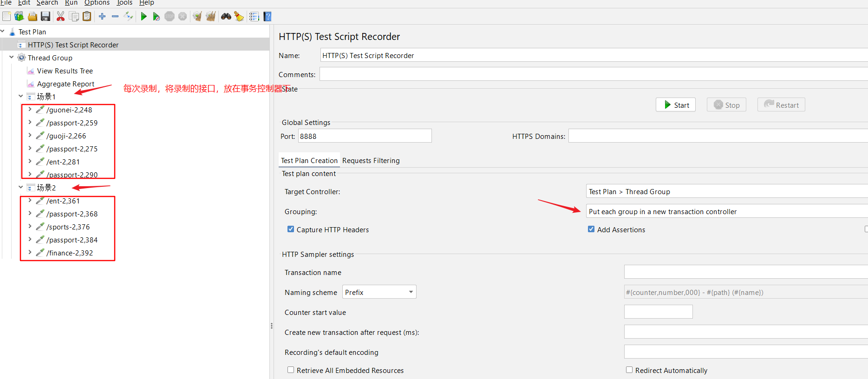Click the green Start run toolbar icon

(x=144, y=17)
